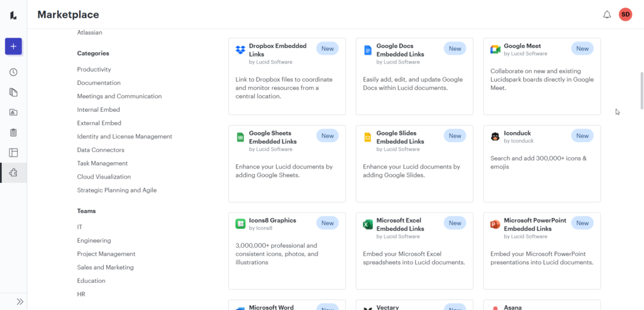Click the Google Meet camera icon

coord(496,50)
